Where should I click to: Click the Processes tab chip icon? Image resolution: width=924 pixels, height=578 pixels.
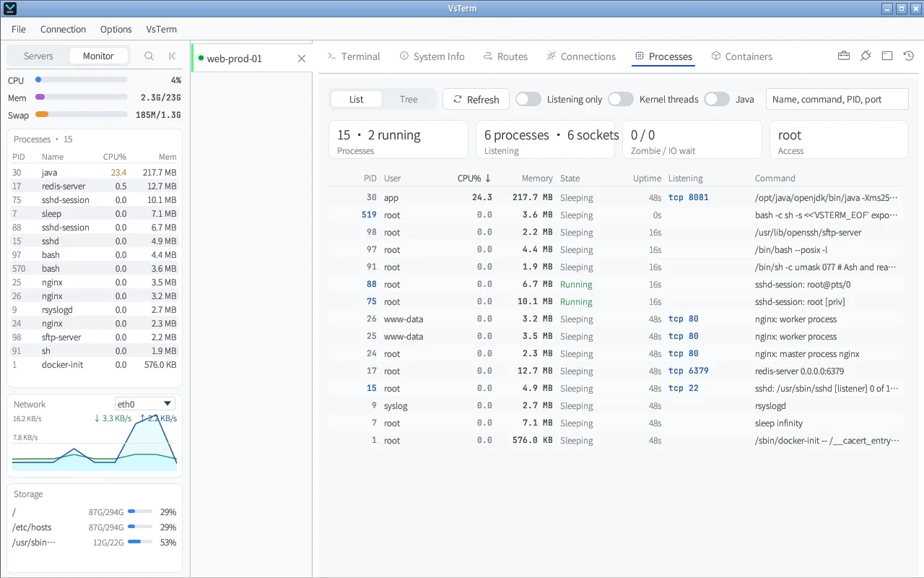click(640, 56)
